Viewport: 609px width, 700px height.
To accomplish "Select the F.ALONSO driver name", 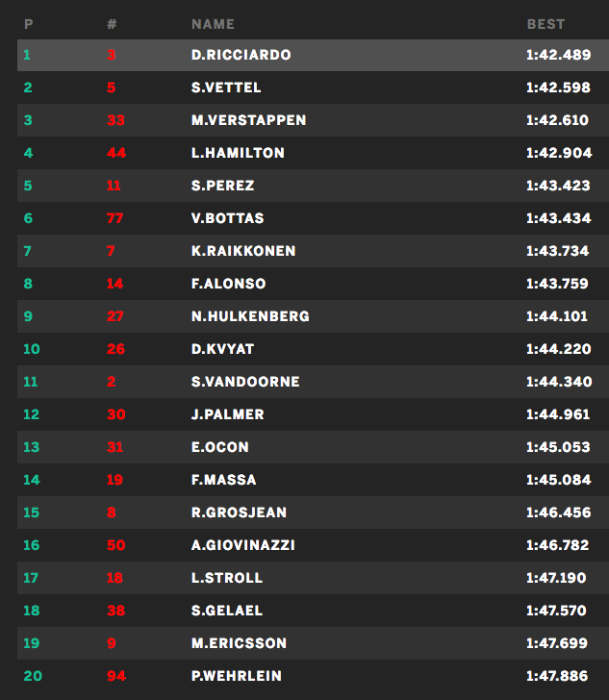I will [x=228, y=284].
